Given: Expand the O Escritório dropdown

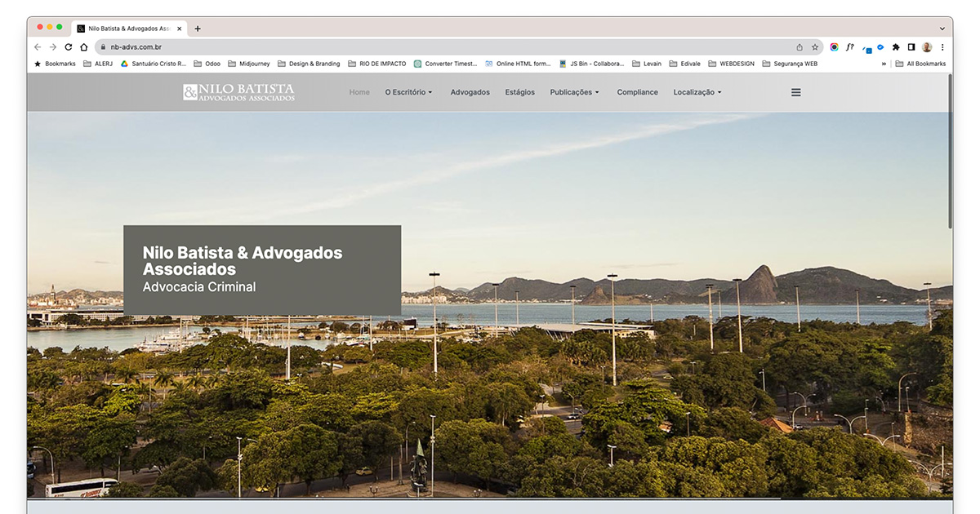Looking at the screenshot, I should click(408, 92).
